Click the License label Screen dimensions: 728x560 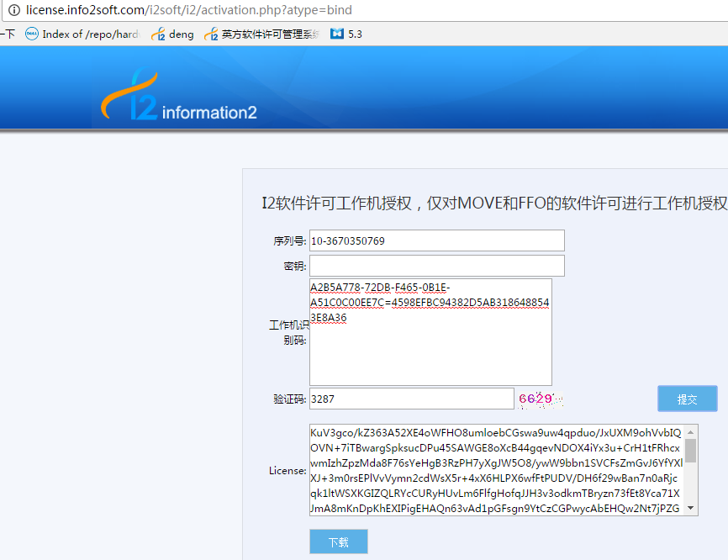tap(288, 470)
